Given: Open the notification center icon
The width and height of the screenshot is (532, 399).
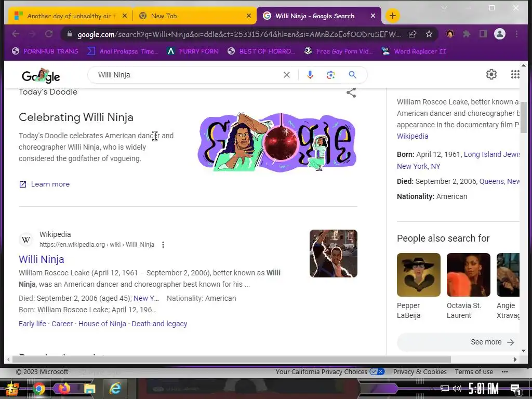Looking at the screenshot, I should click(x=515, y=389).
